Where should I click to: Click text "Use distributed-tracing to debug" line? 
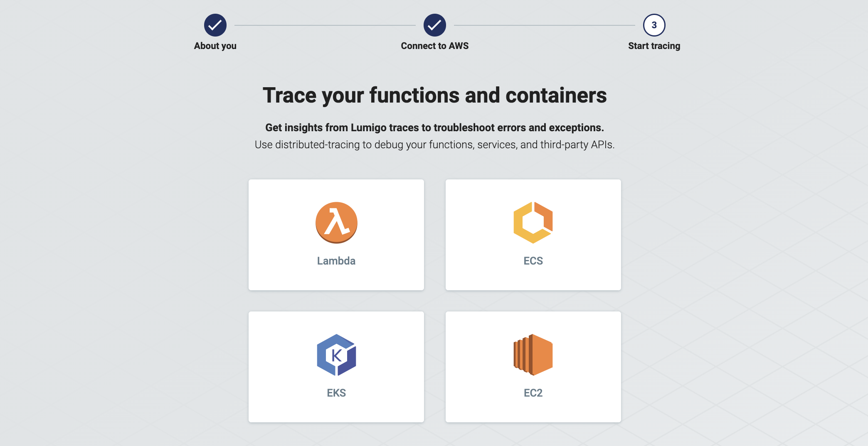[435, 145]
